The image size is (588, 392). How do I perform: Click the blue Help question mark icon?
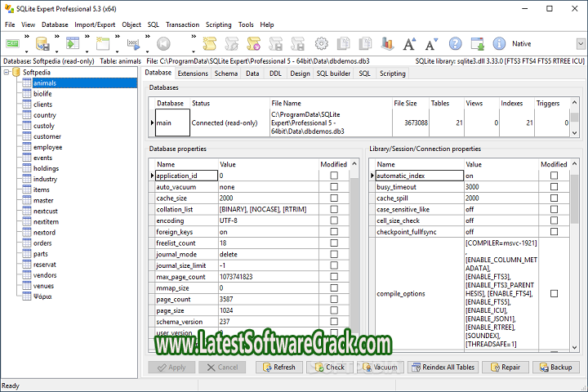[x=453, y=43]
